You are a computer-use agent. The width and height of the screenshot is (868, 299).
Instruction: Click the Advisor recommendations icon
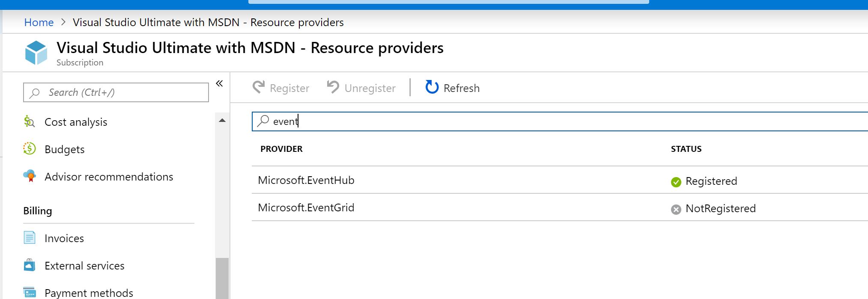pyautogui.click(x=30, y=176)
